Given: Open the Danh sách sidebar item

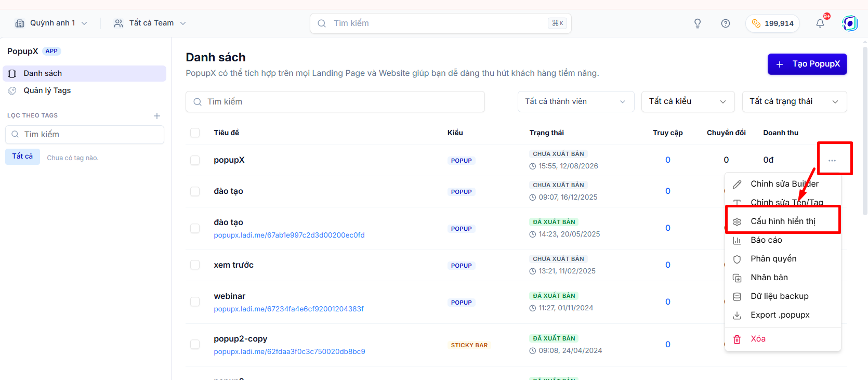Looking at the screenshot, I should pyautogui.click(x=84, y=73).
